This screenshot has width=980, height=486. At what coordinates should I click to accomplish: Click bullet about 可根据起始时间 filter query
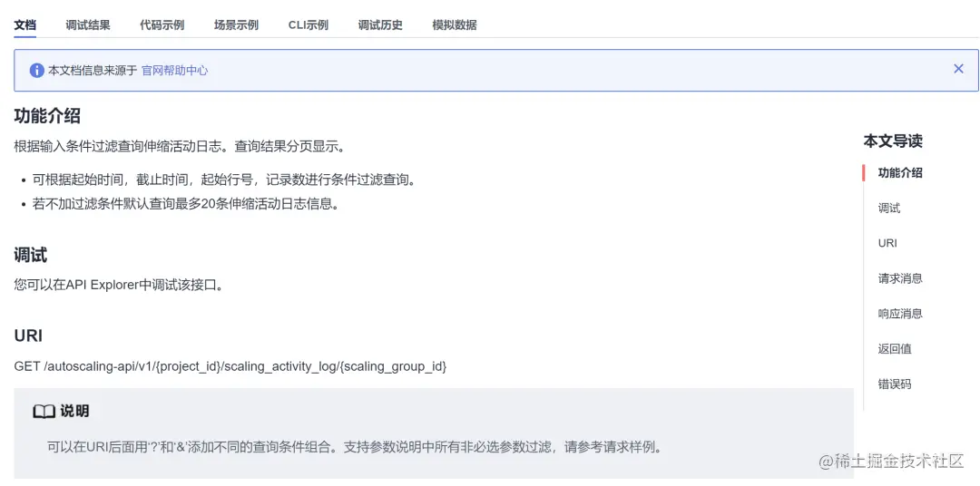point(224,180)
